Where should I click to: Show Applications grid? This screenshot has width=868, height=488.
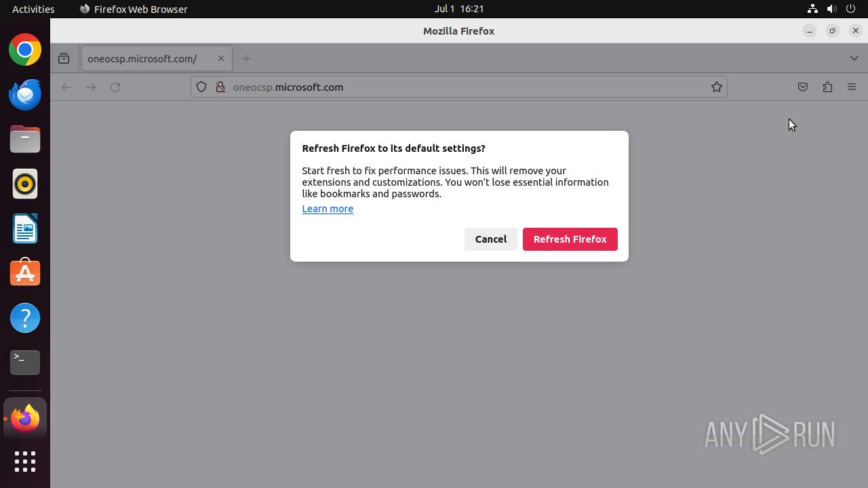point(25,462)
